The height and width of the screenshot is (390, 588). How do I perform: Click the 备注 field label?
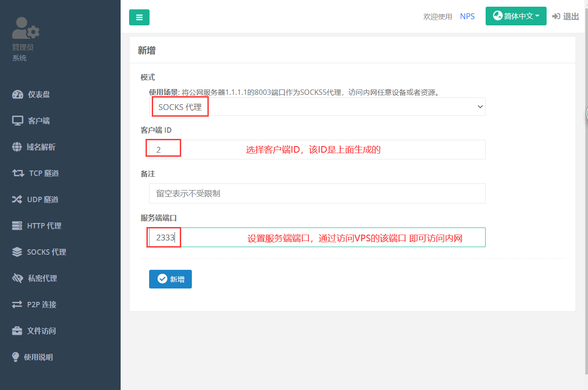148,174
